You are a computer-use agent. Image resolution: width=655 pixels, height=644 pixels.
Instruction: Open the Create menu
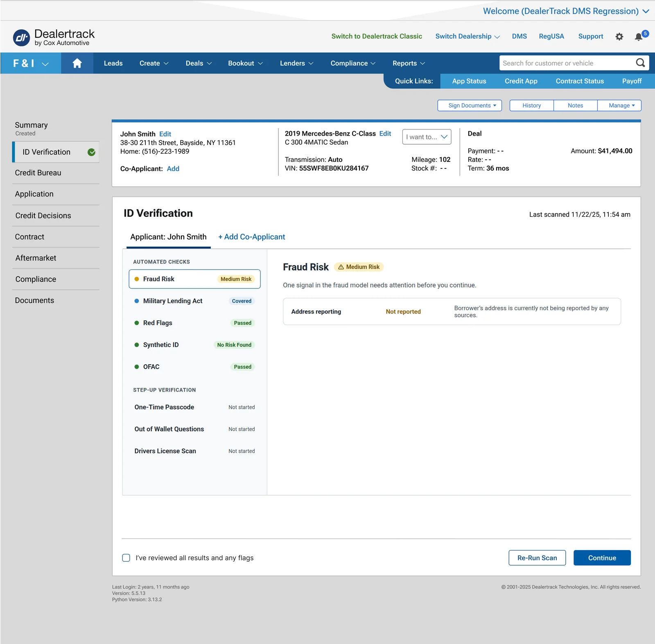click(154, 63)
